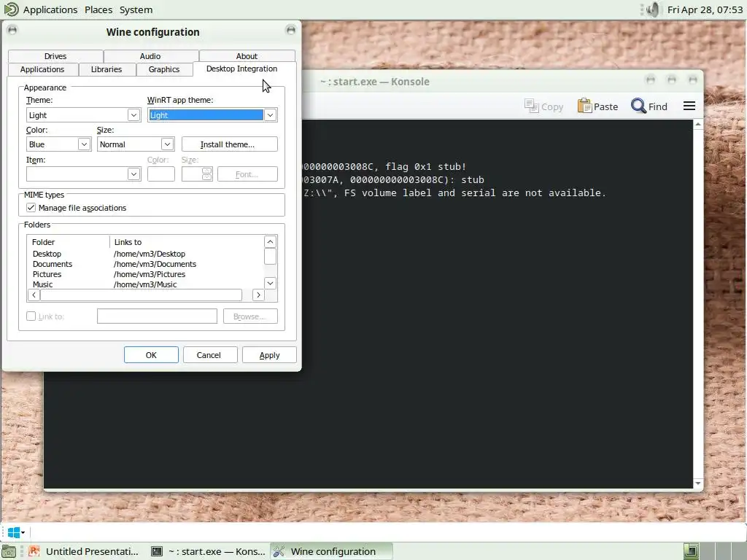Open Konsole hamburger menu
This screenshot has width=747, height=560.
689,106
